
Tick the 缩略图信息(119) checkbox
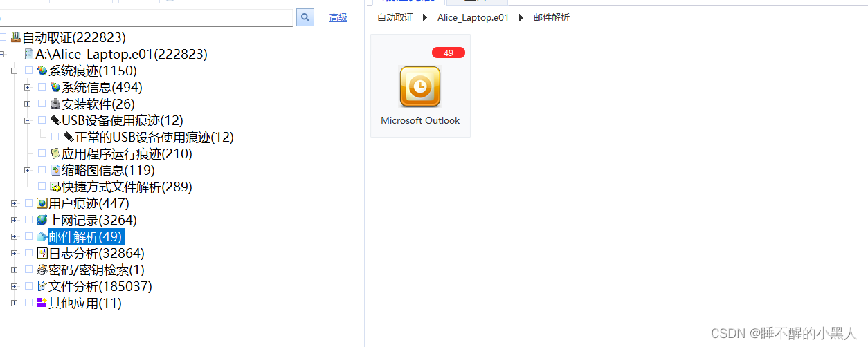point(42,170)
